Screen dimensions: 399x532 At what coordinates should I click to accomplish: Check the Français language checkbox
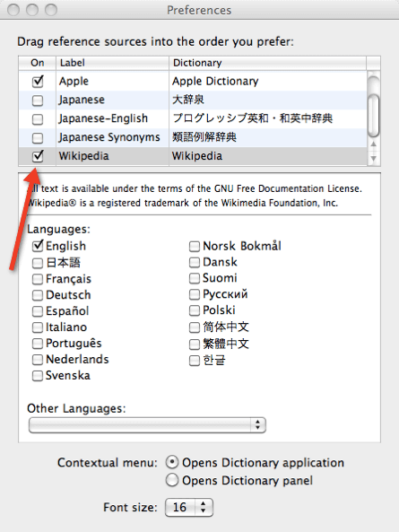coord(38,279)
